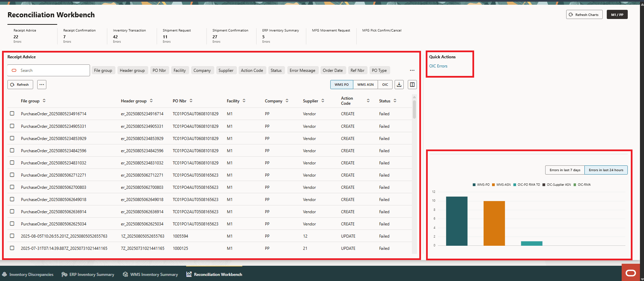Sort table by Action Code column

368,101
